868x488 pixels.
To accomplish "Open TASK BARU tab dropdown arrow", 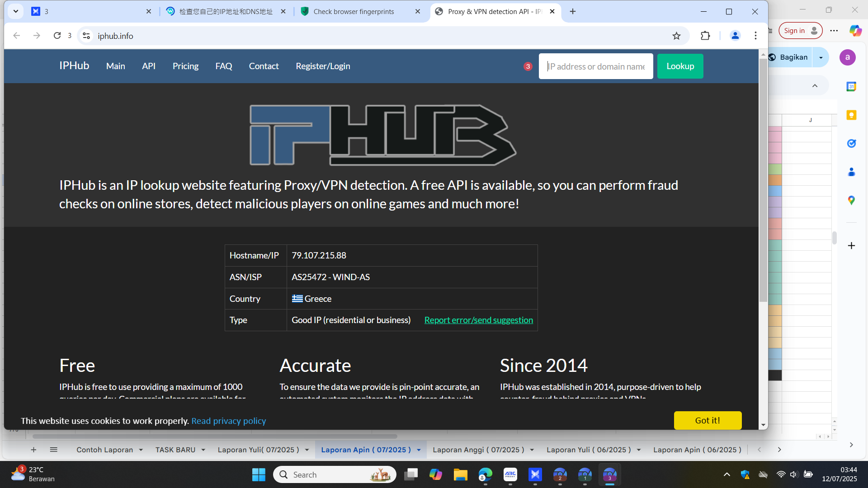I will (203, 450).
